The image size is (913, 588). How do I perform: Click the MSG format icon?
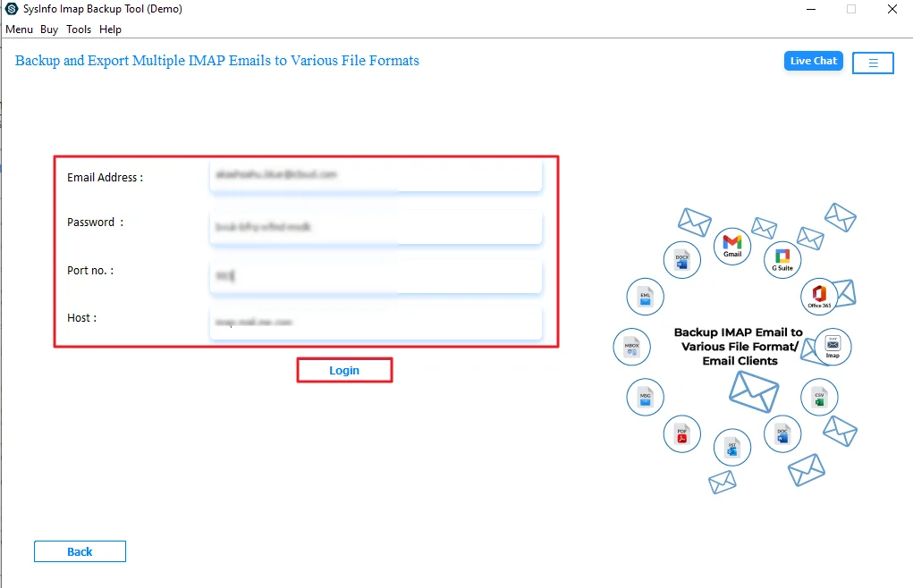645,397
